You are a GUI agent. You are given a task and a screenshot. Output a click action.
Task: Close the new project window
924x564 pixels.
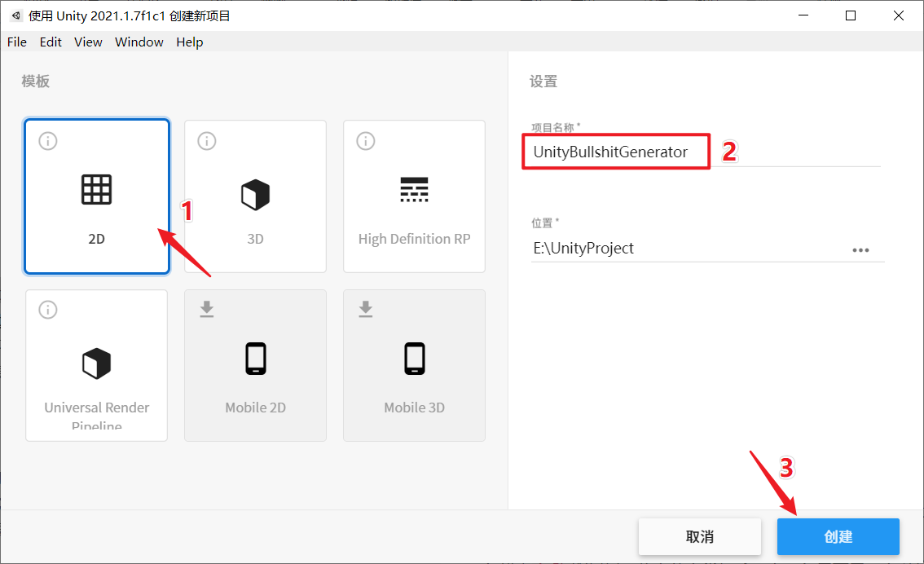click(x=899, y=15)
